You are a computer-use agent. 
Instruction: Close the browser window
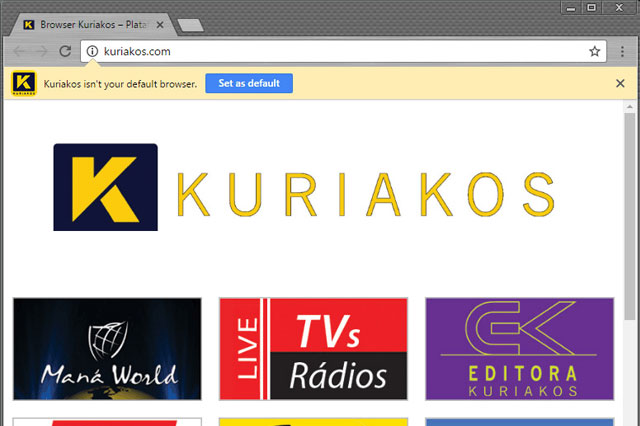coord(619,8)
